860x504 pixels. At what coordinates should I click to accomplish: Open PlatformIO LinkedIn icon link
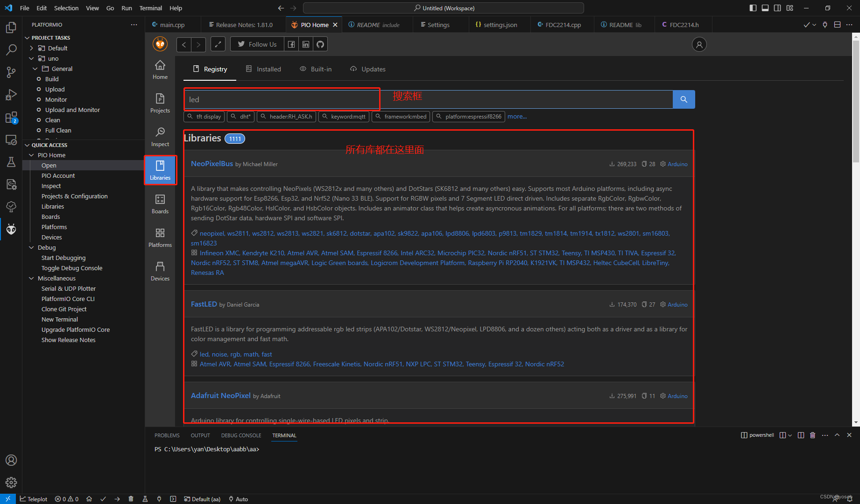[x=306, y=44]
